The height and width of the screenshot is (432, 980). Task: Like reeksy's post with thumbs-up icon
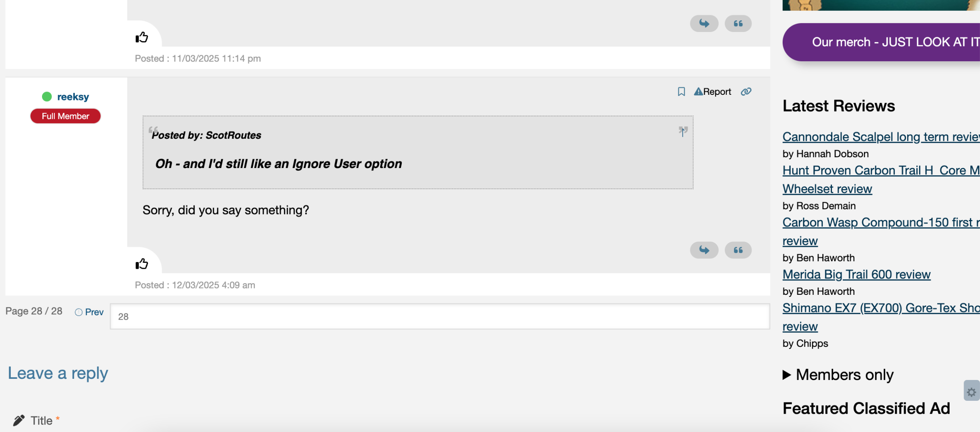[x=142, y=264]
